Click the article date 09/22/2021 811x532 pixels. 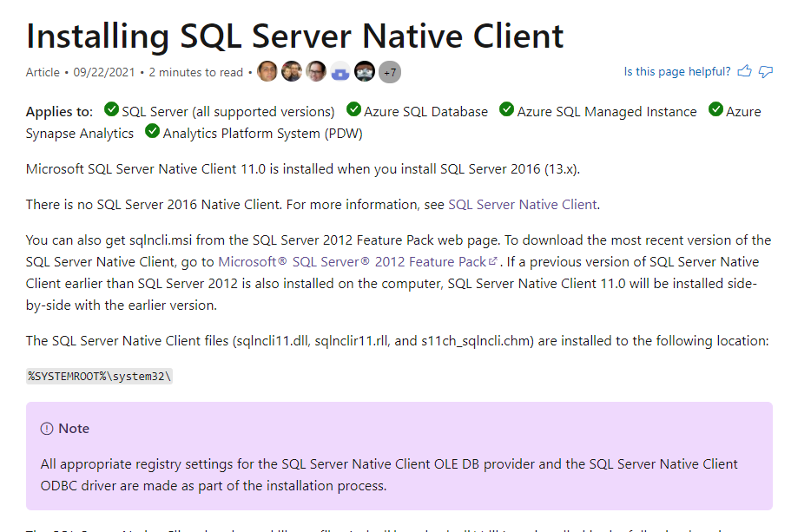point(104,72)
